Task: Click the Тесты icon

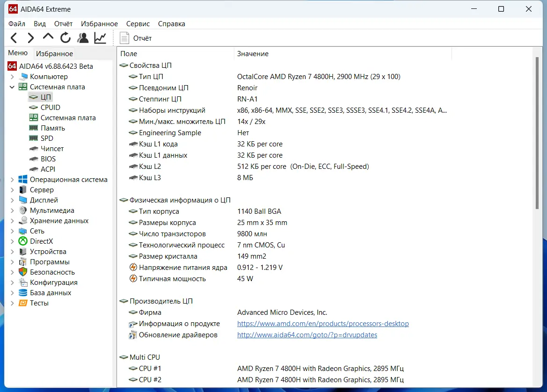Action: (22, 303)
